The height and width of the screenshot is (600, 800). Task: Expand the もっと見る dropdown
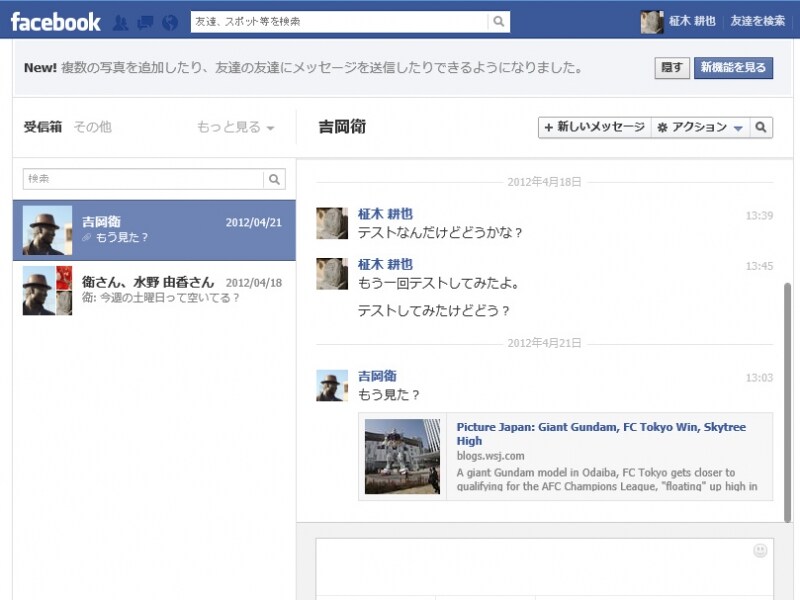coord(235,127)
